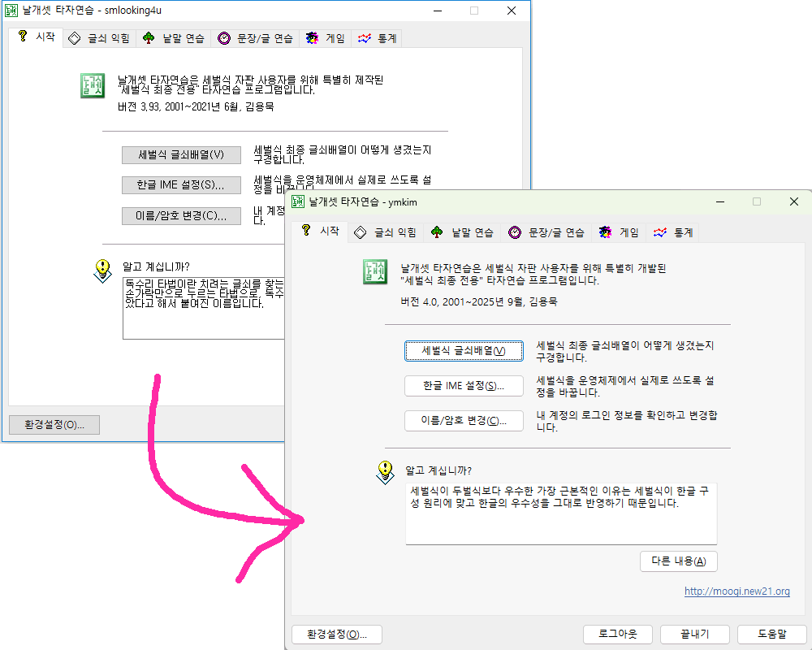Click 이름/암호 변경(C)... in smlooking4u window
Screen dimensions: 812x650
point(181,215)
